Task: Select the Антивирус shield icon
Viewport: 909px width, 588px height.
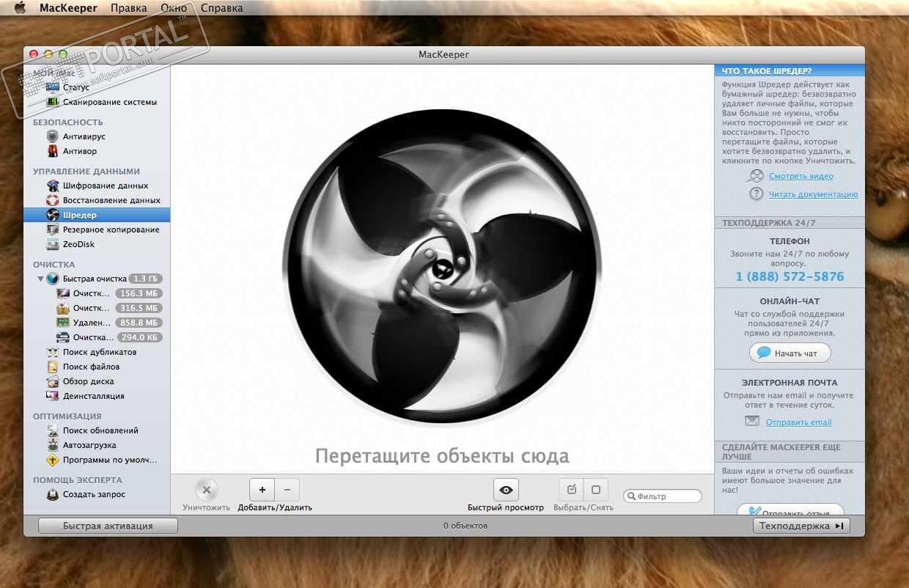Action: tap(53, 136)
